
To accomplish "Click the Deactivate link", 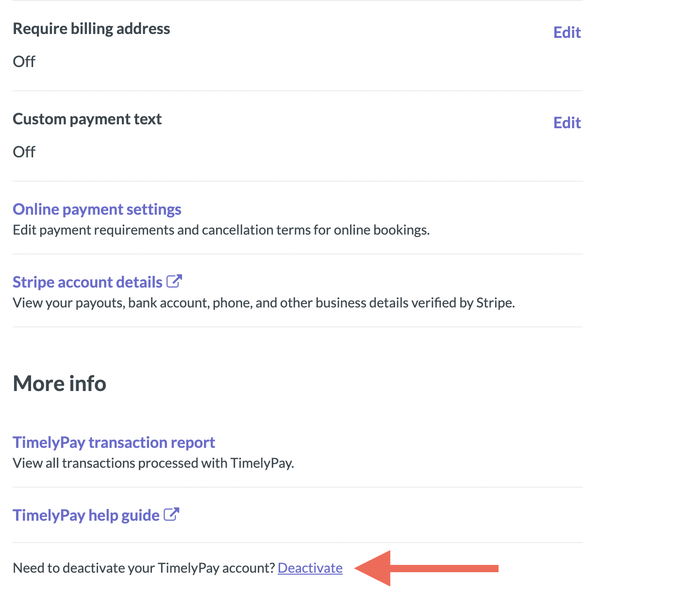I will click(x=310, y=568).
